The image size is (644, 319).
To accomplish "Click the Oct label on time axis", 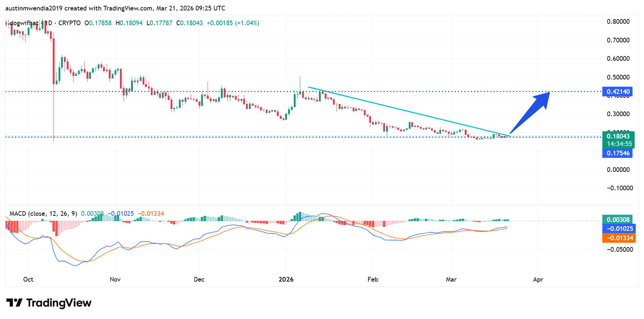I will 28,279.
